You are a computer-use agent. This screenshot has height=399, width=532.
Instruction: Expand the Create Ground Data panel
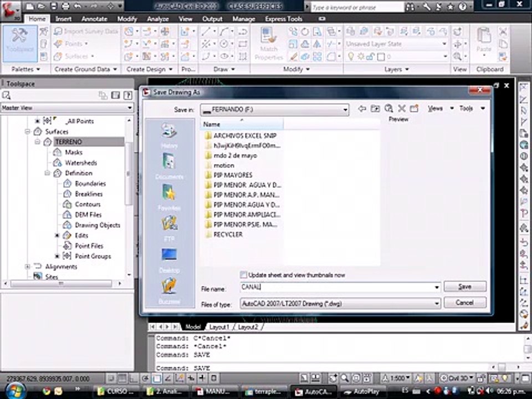click(86, 69)
